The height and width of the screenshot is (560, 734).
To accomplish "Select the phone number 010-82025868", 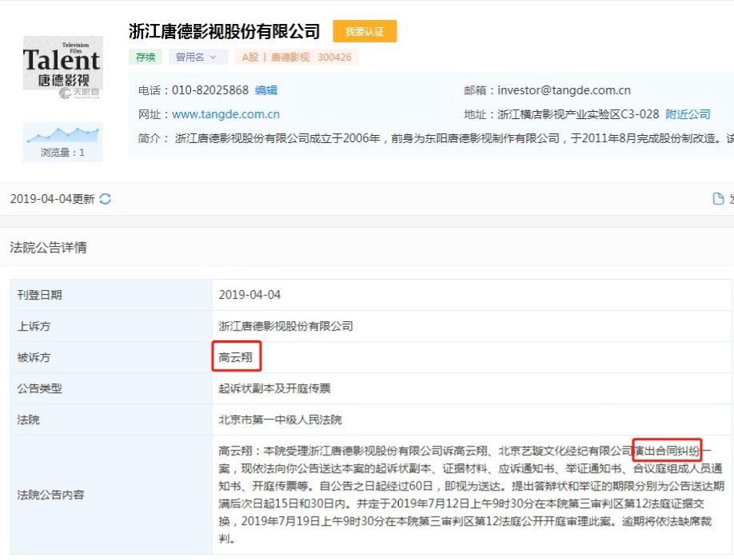I will (209, 90).
